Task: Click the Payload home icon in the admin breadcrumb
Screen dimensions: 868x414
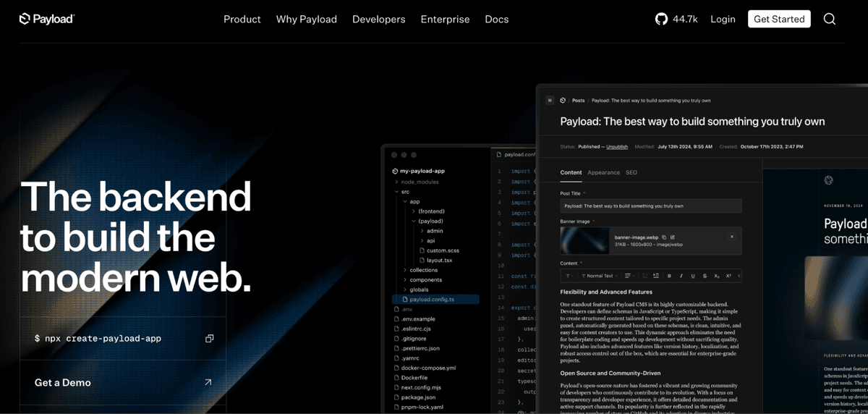Action: click(563, 100)
